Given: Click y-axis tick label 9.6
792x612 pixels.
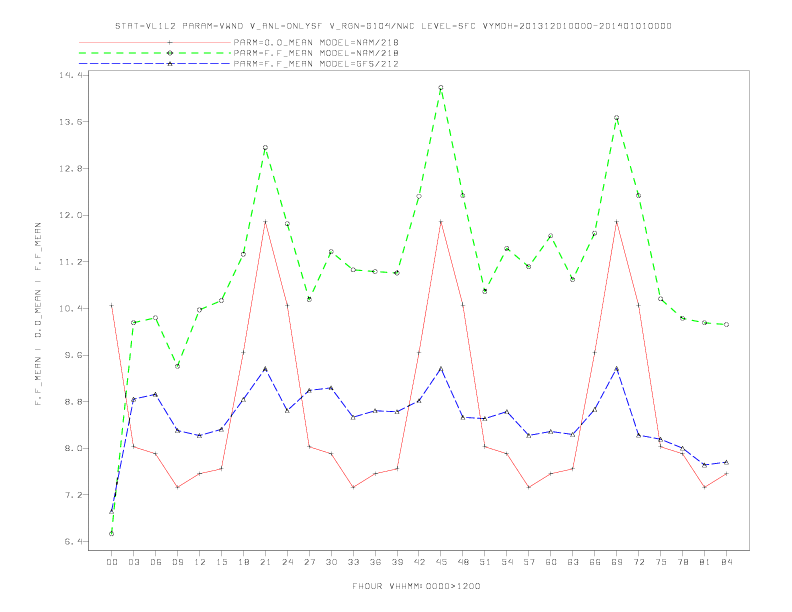Looking at the screenshot, I should pyautogui.click(x=72, y=355).
